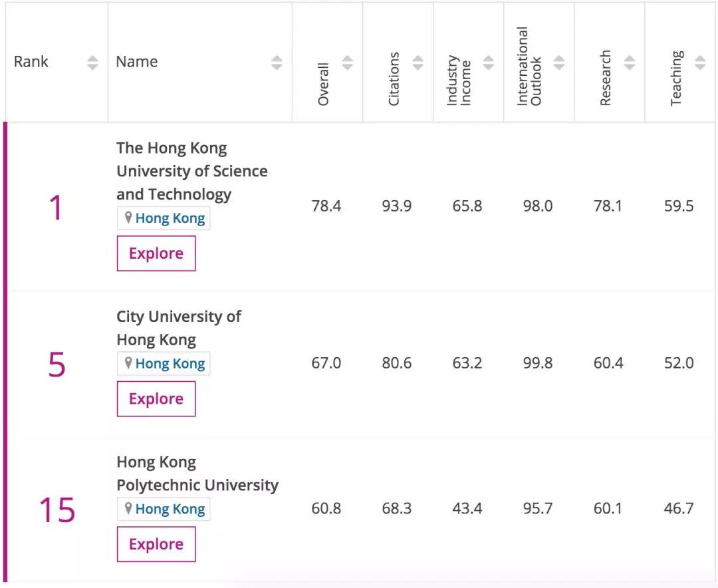Open The Hong Kong University of Science and Technology name
The height and width of the screenshot is (588, 718).
(191, 171)
